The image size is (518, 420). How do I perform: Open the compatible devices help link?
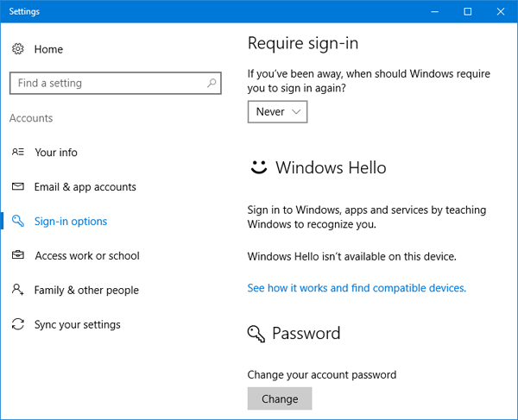pyautogui.click(x=357, y=288)
